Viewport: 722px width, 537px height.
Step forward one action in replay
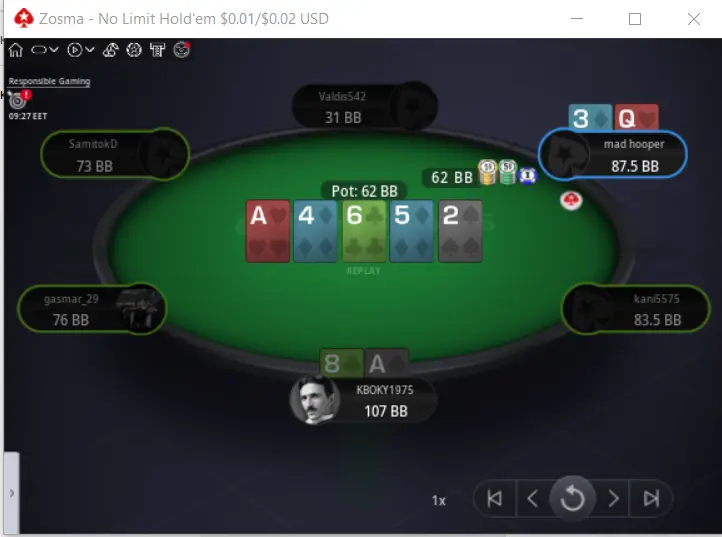point(613,498)
